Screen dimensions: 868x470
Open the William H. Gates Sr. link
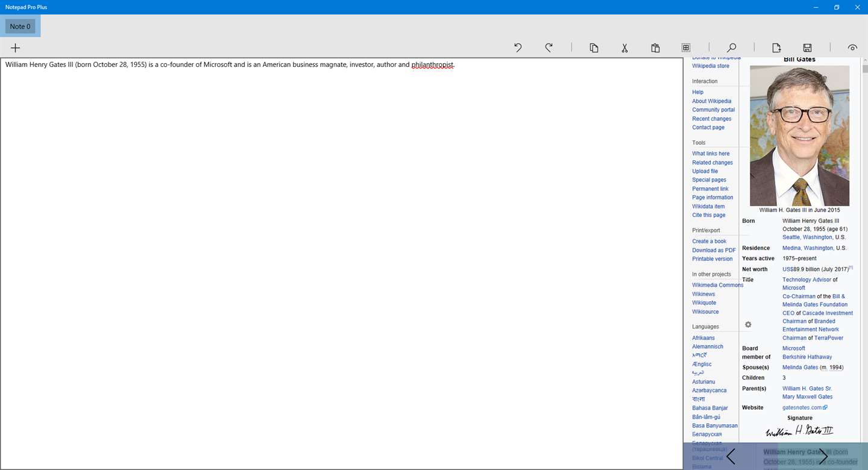coord(807,389)
